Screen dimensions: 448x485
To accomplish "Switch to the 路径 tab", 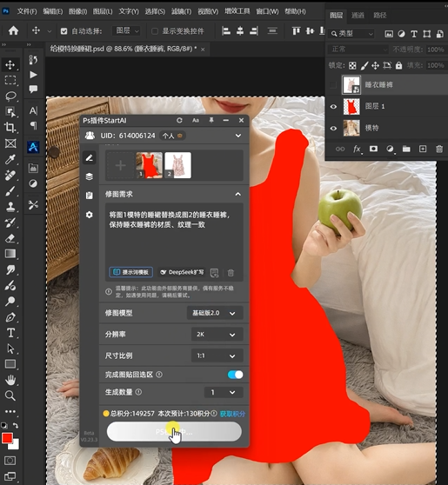I will [x=380, y=15].
